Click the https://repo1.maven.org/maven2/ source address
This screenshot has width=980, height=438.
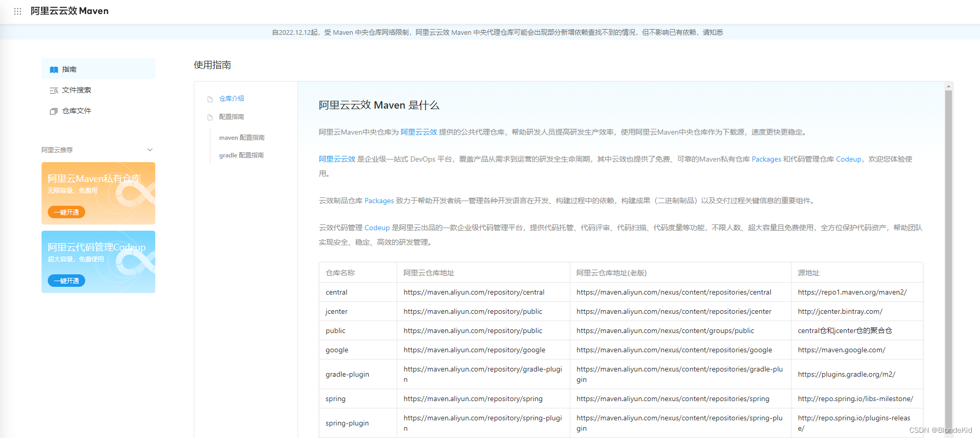[x=852, y=292]
